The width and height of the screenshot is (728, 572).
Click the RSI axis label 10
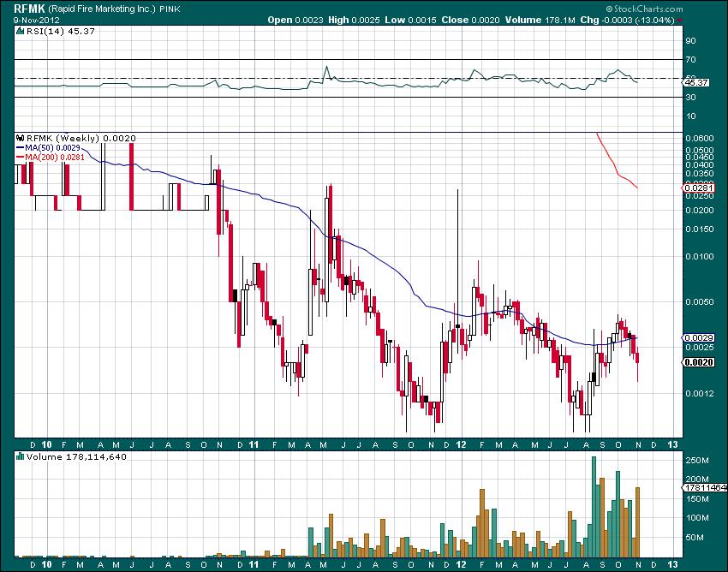[691, 116]
